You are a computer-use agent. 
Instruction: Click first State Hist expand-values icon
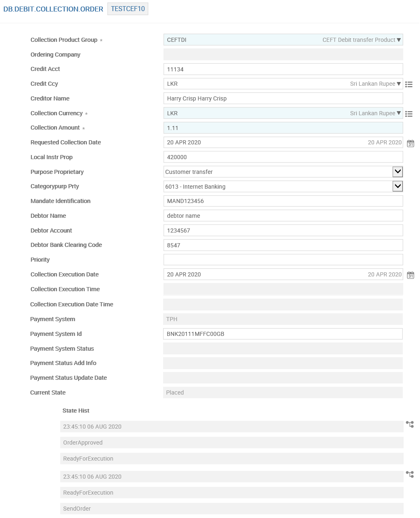pos(410,424)
